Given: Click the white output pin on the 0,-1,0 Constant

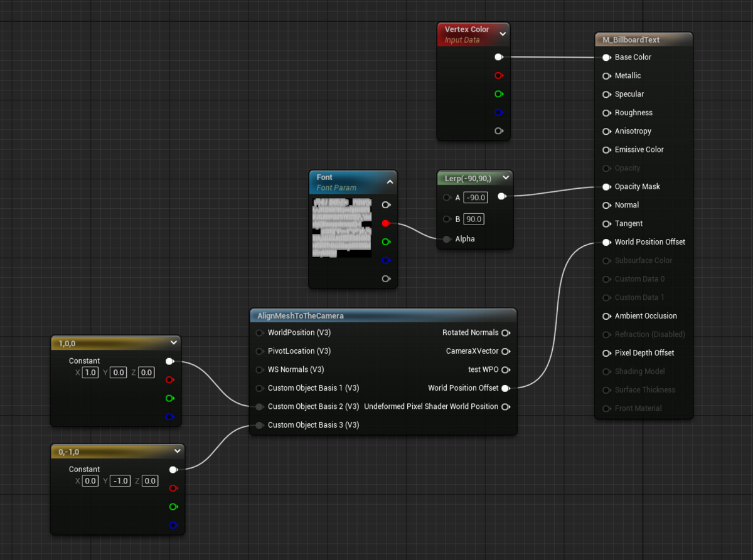Looking at the screenshot, I should 174,469.
